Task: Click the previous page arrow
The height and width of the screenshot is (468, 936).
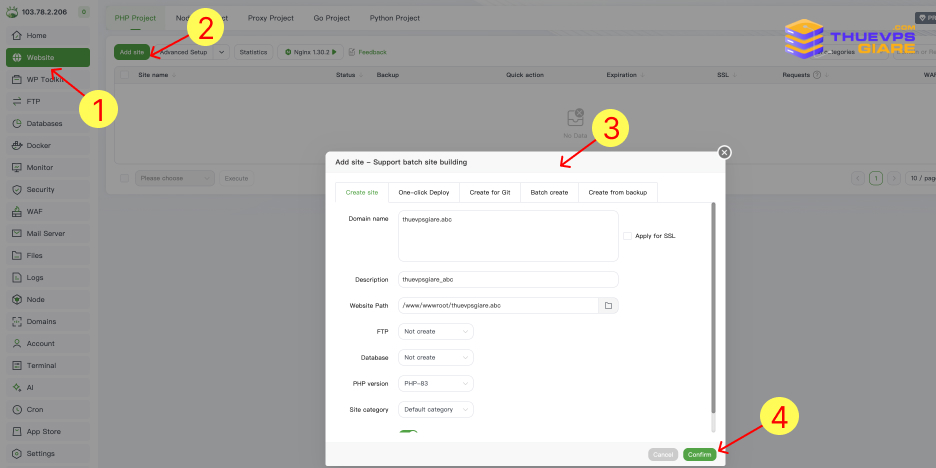Action: click(858, 178)
